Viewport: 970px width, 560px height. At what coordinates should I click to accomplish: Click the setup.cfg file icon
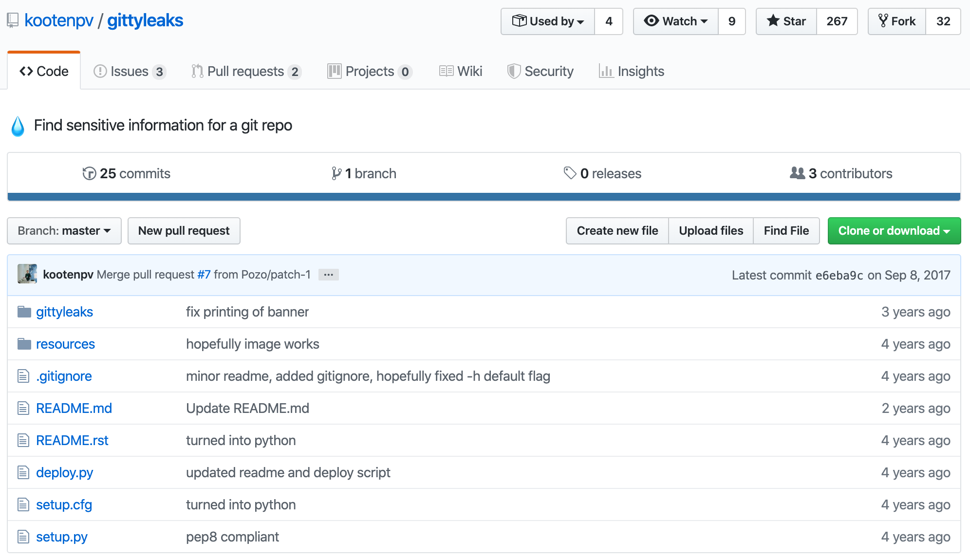23,504
